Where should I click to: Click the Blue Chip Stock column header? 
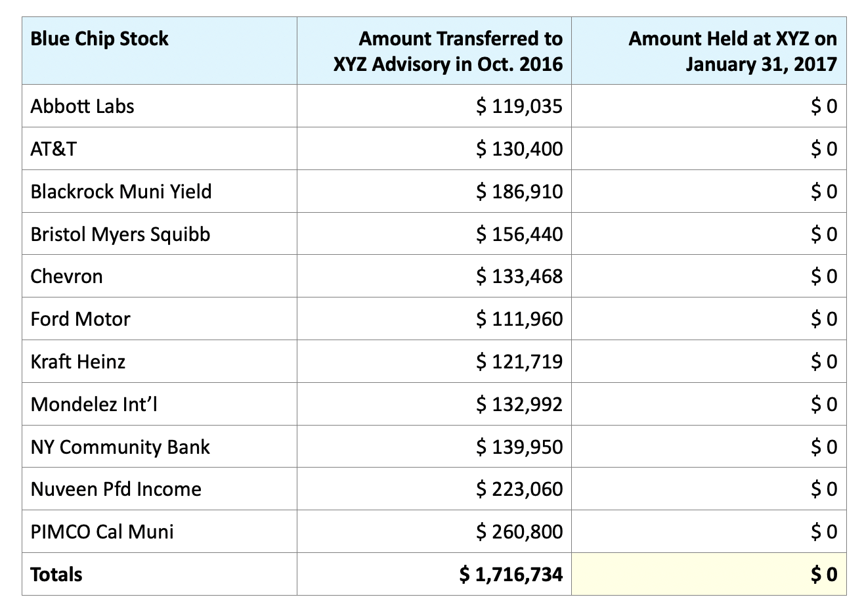[99, 39]
